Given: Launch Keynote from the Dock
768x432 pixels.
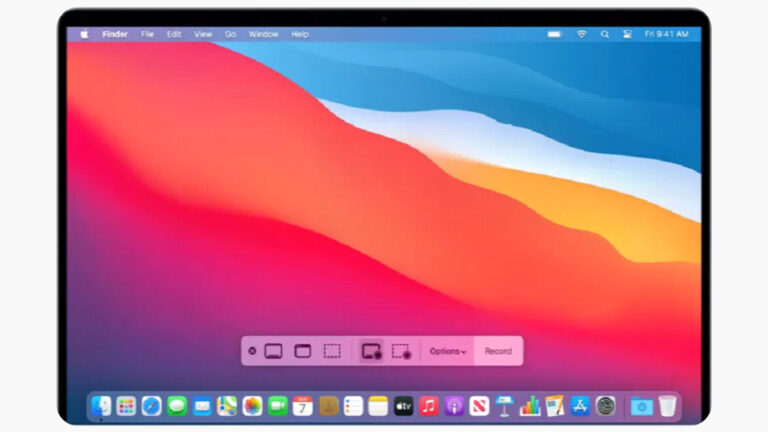Looking at the screenshot, I should click(504, 406).
